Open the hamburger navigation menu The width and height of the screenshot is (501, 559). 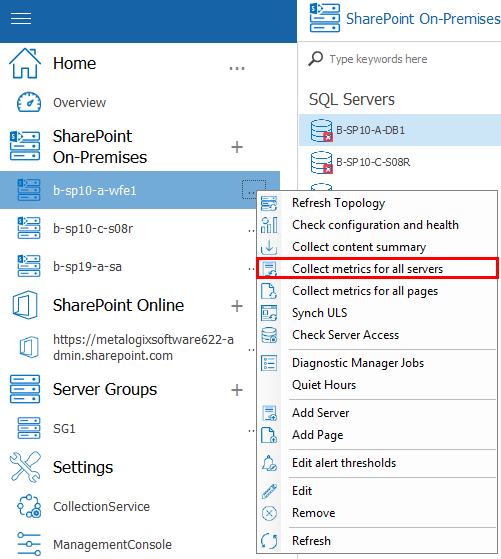pos(21,19)
